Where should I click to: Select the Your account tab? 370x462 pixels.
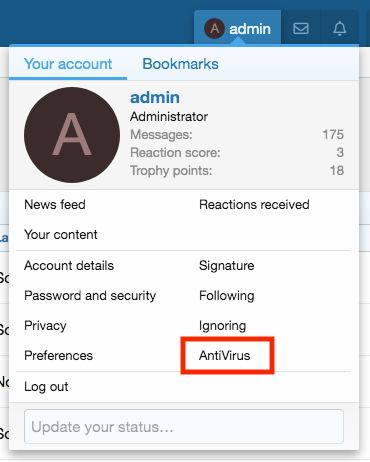coord(68,64)
